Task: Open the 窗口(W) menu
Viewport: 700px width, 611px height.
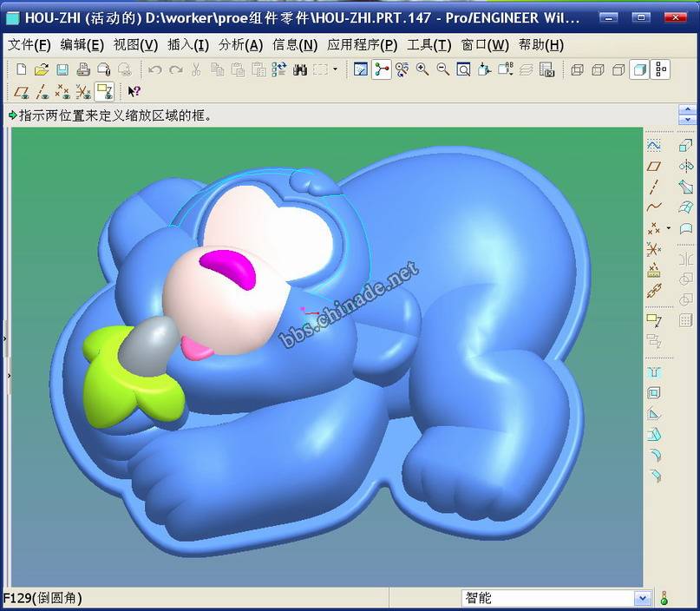Action: point(485,44)
